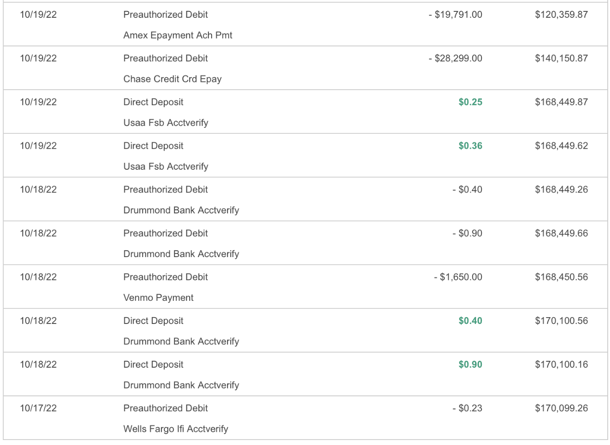Open the Venmo Payment transaction row
The image size is (610, 445).
[305, 287]
